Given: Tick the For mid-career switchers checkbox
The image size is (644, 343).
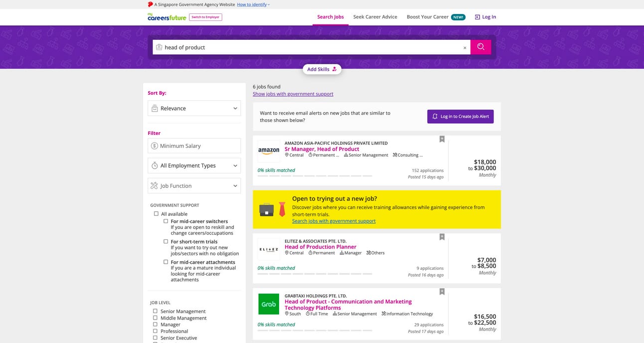Looking at the screenshot, I should [x=166, y=221].
